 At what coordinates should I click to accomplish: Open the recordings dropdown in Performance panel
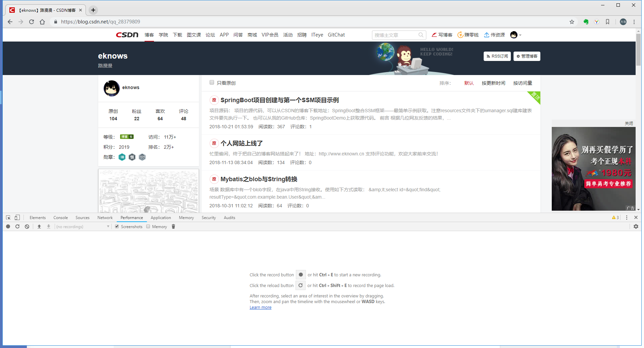108,226
